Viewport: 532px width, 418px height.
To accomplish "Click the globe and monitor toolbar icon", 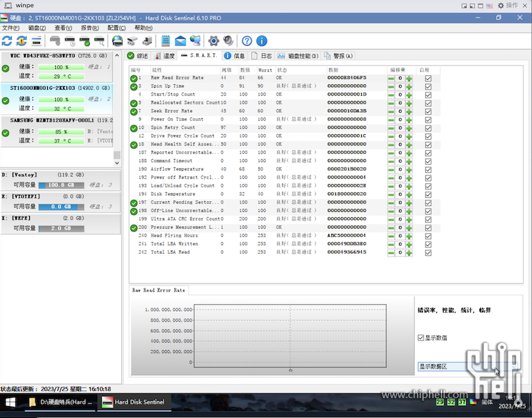I will click(x=196, y=41).
